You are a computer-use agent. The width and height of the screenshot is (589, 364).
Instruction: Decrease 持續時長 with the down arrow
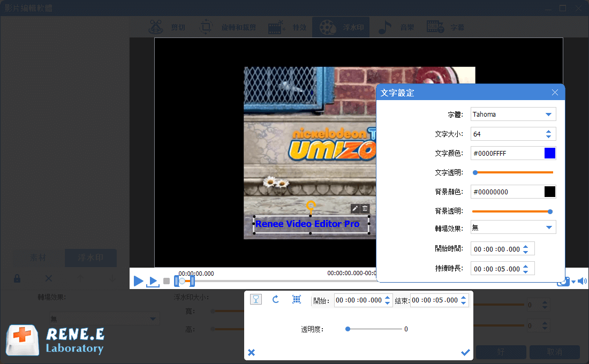(525, 271)
